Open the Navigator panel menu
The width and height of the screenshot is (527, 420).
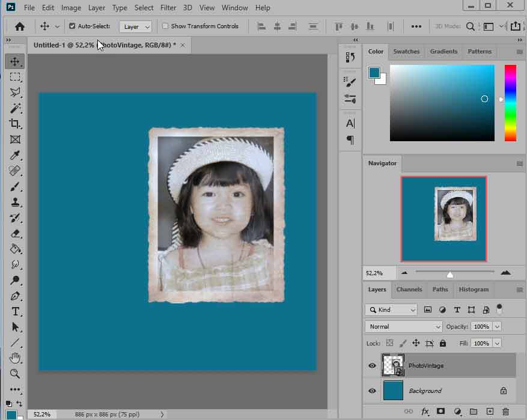[x=520, y=163]
